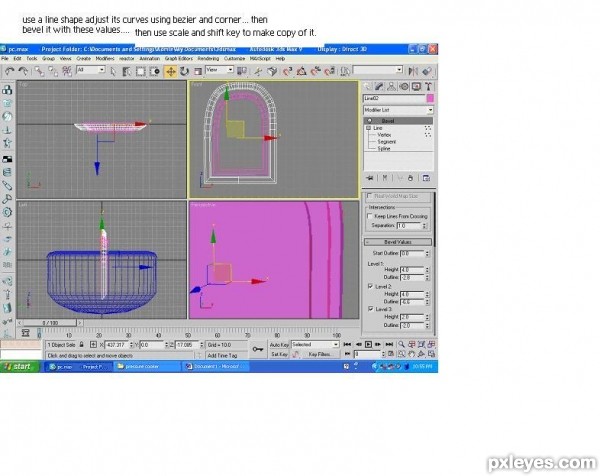600x476 pixels.
Task: Open the Time Configuration icon
Action: (391, 354)
